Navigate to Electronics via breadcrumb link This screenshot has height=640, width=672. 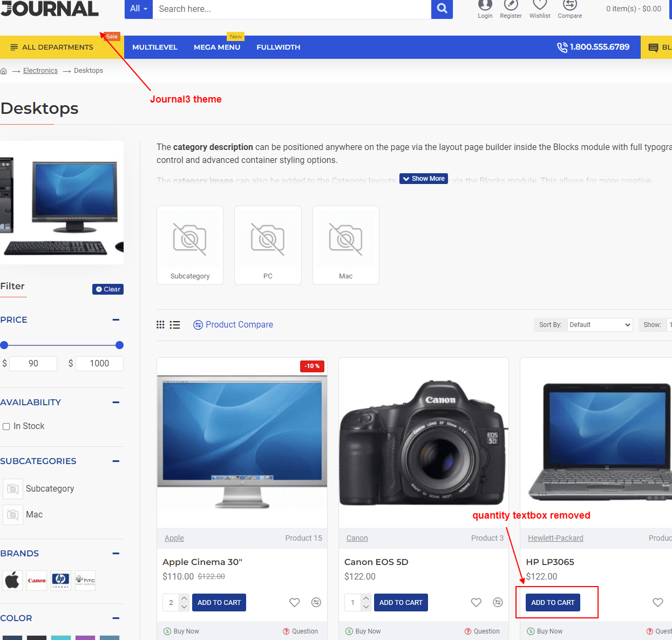[x=40, y=70]
